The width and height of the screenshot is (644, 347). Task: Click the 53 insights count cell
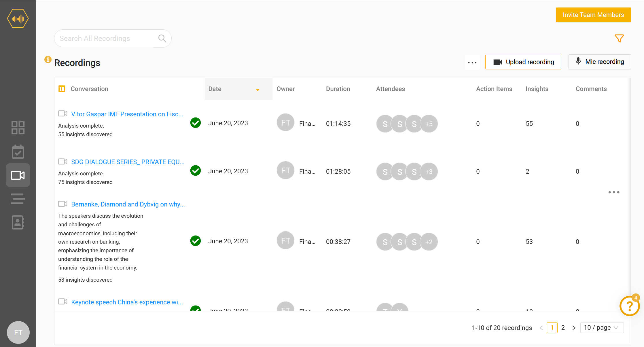click(x=529, y=242)
